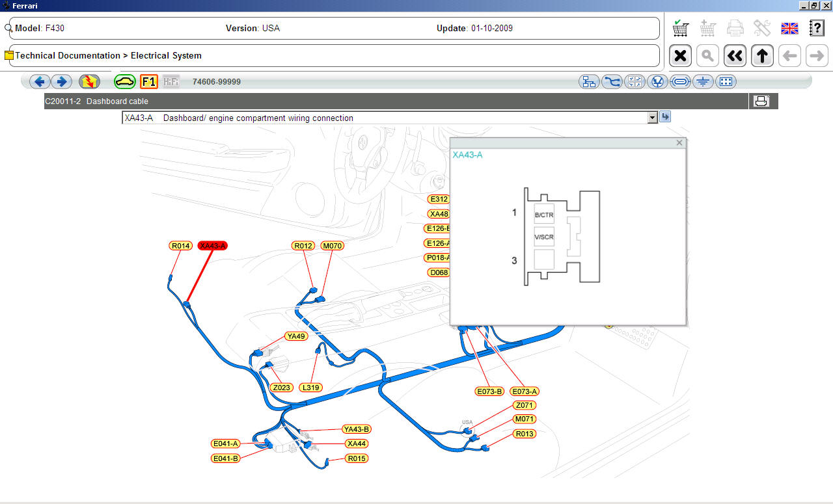Viewport: 833px width, 504px height.
Task: Select the YA43-B connector label
Action: pos(357,429)
